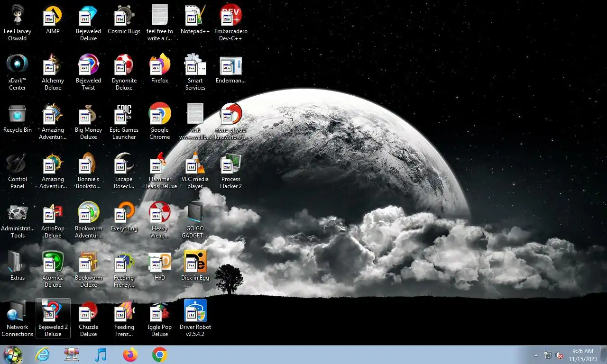Select the Bejeweled Twist shortcut

[88, 72]
